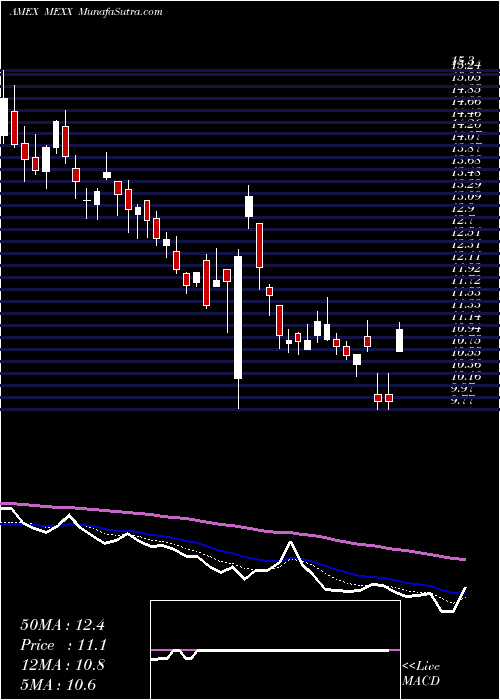Click the pink 50MA line's right end

pos(465,559)
